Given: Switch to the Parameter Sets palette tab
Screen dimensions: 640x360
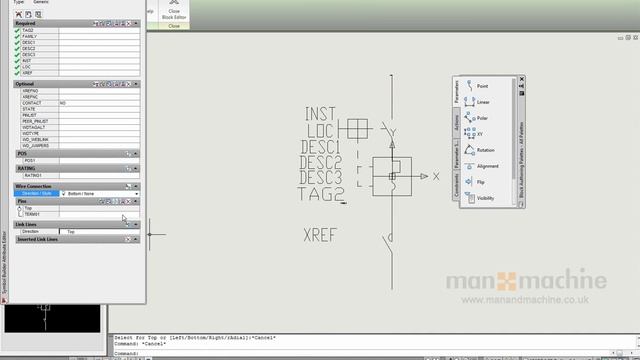Looking at the screenshot, I should point(456,154).
